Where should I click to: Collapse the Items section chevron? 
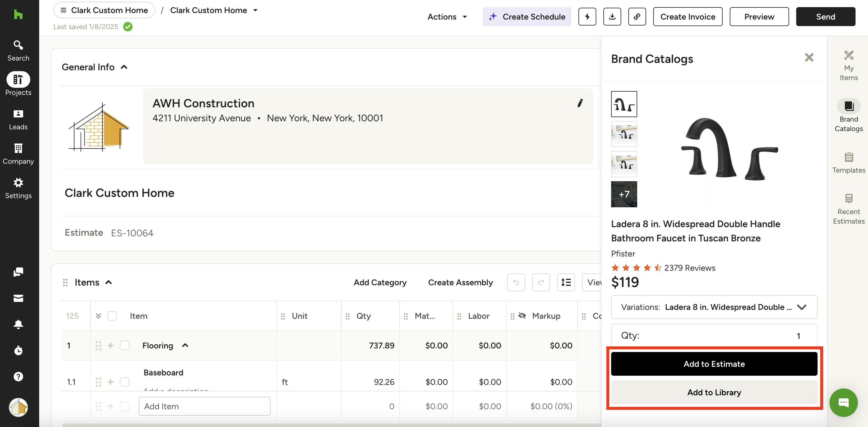coord(109,282)
